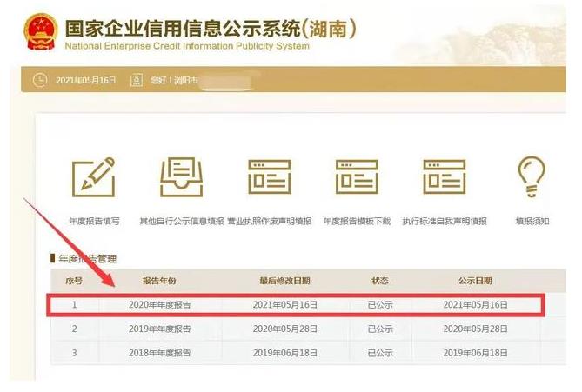Viewport: 582px width, 392px height.
Task: Click the user icon beside the greeting
Action: coord(136,80)
